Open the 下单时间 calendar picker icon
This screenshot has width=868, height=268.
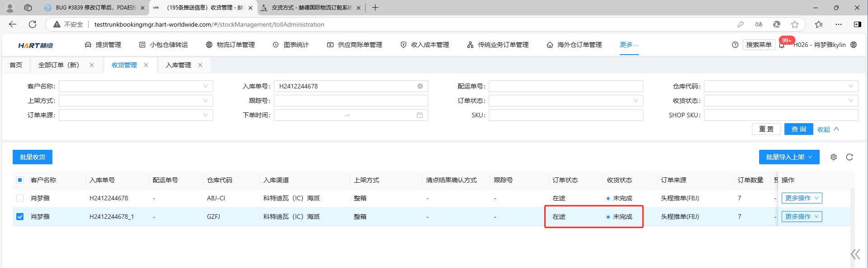point(420,115)
